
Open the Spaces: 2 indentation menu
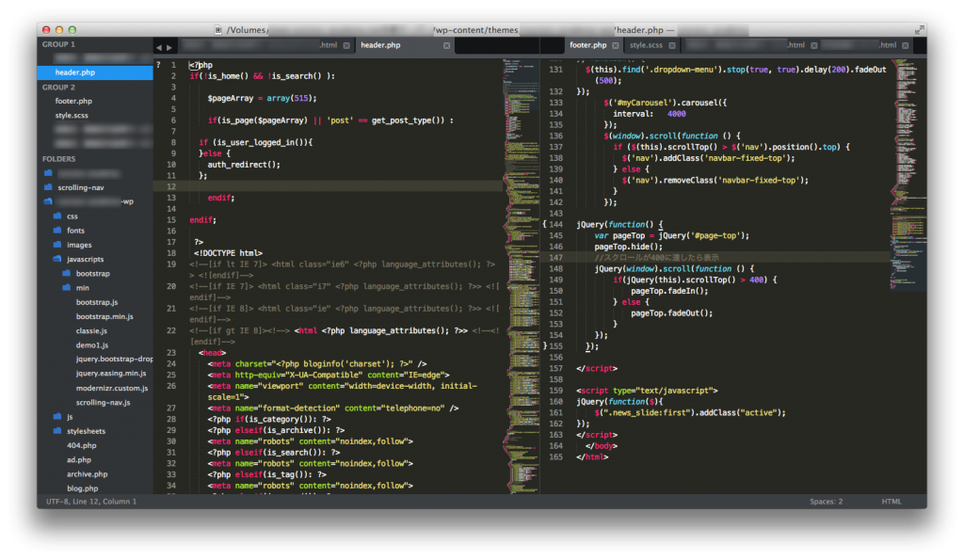tap(826, 502)
